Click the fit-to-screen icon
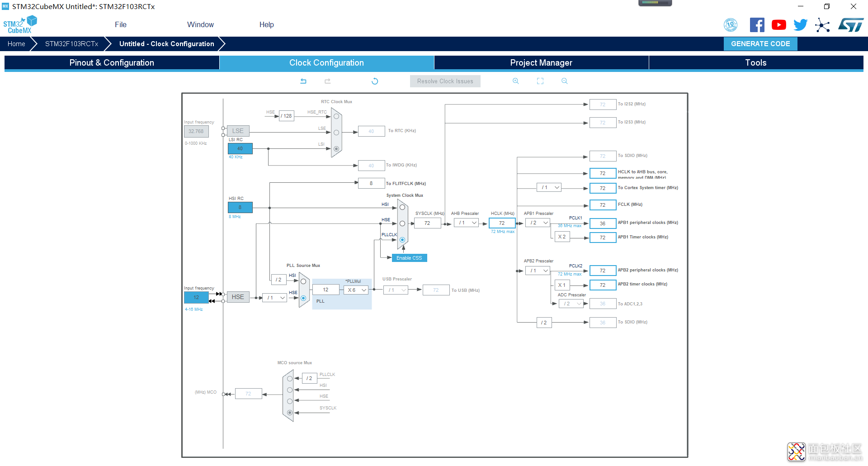 tap(540, 81)
